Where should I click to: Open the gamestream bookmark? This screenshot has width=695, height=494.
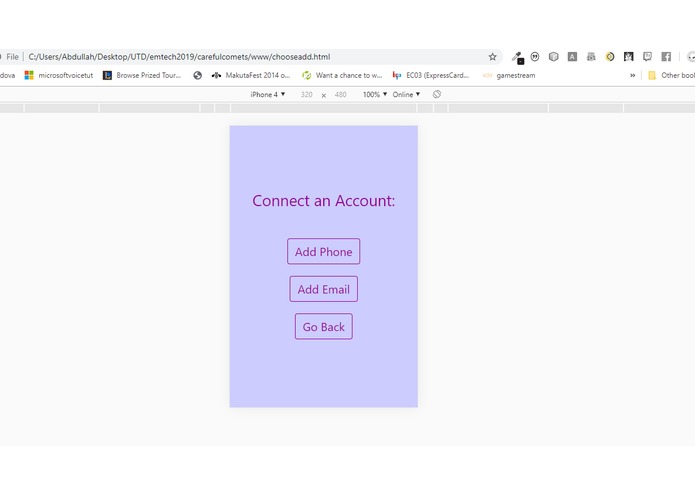tap(509, 75)
